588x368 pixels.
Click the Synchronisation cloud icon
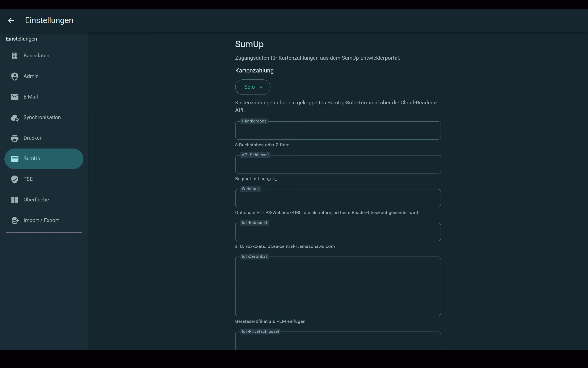pyautogui.click(x=15, y=118)
